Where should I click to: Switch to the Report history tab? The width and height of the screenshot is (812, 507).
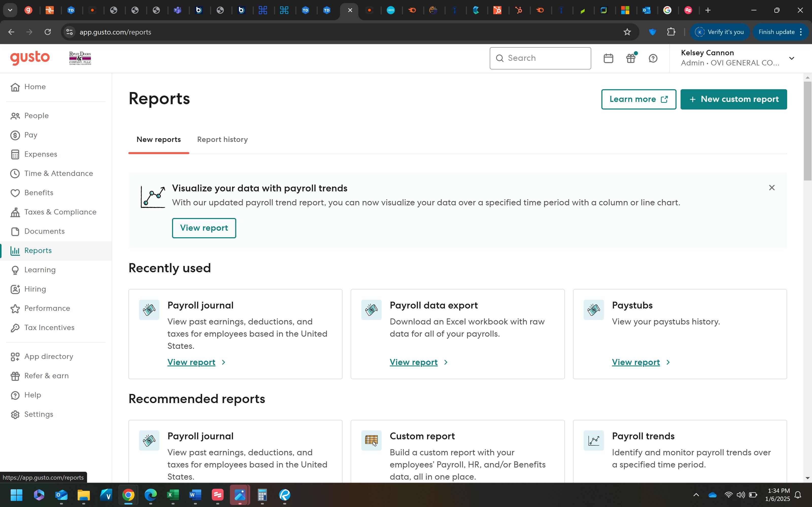click(x=222, y=139)
